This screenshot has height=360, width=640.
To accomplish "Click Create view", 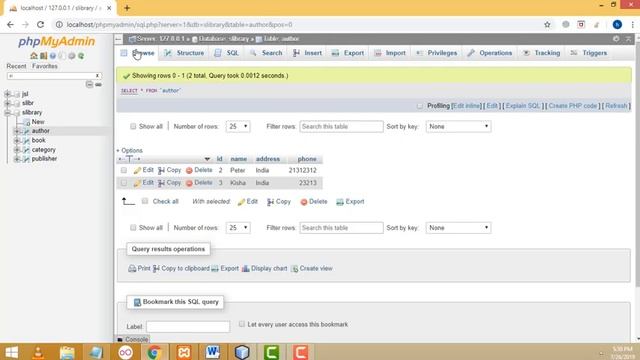I will pyautogui.click(x=312, y=269).
